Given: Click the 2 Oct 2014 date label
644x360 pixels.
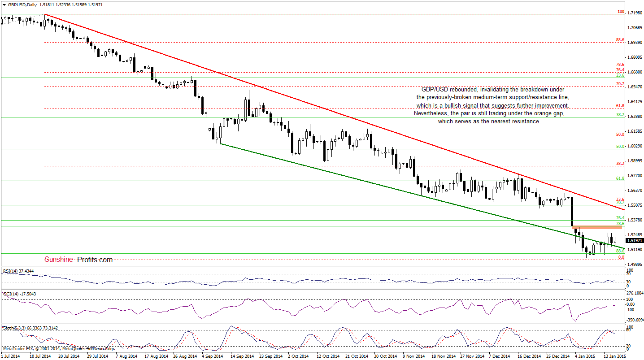Looking at the screenshot, I should 298,356.
